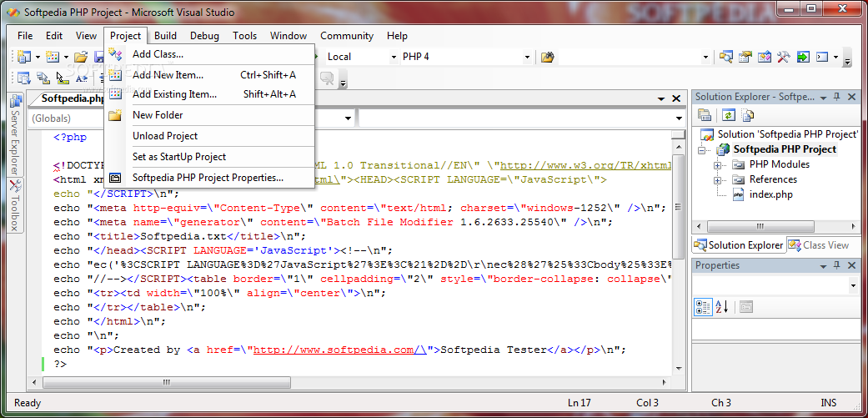
Task: Open the Add New Item arrow dropdown
Action: pos(66,57)
